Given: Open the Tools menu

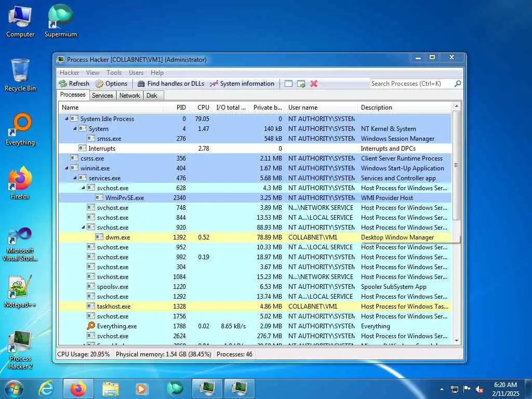Looking at the screenshot, I should click(114, 73).
